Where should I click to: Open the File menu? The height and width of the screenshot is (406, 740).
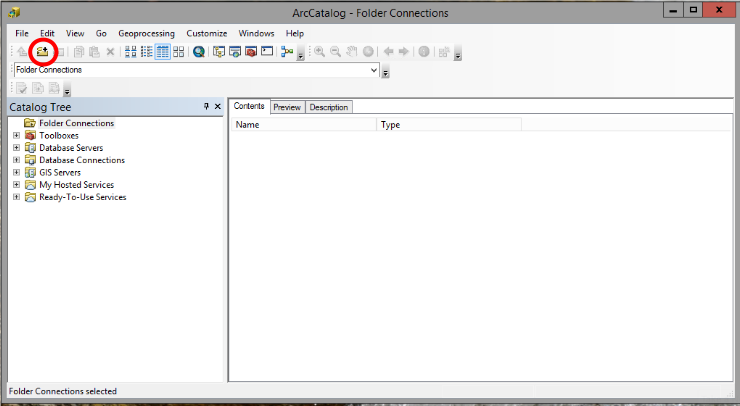coord(22,34)
